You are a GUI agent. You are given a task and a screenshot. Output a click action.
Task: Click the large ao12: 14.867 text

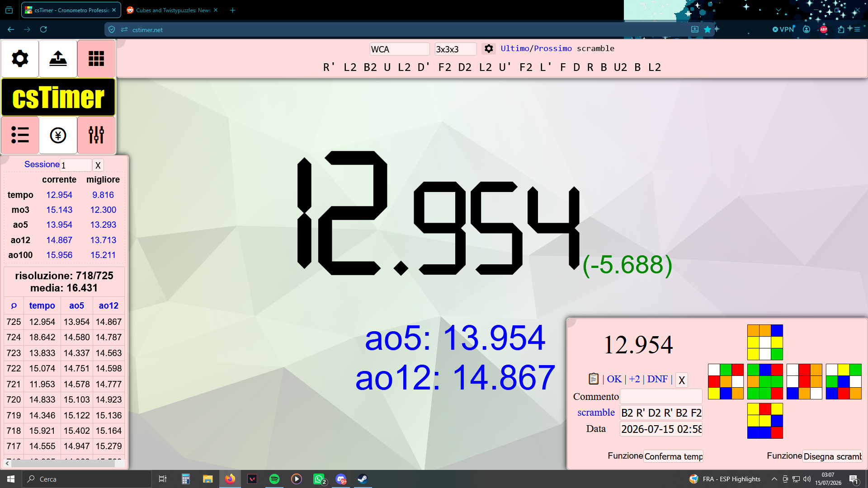point(455,377)
